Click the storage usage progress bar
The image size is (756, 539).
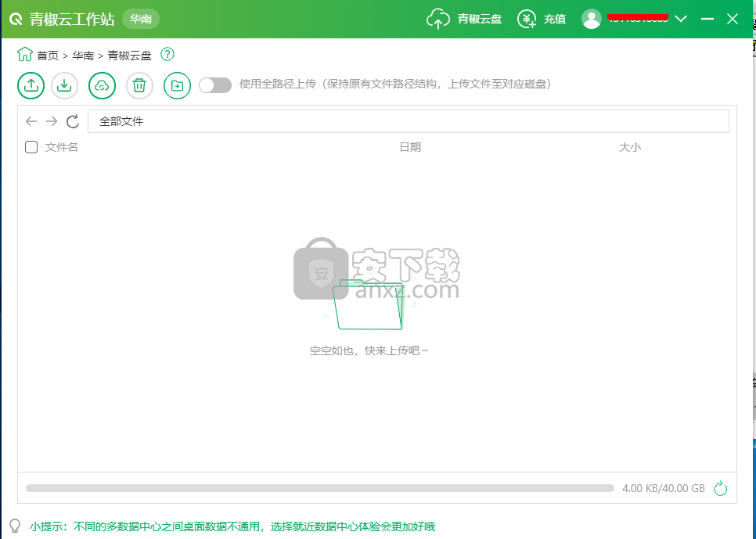320,488
